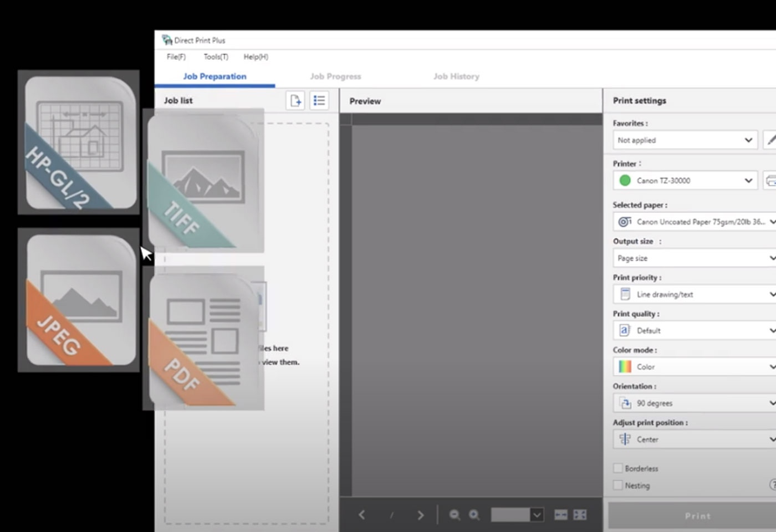Screen dimensions: 776x532
Task: Open the Tools menu
Action: point(216,57)
